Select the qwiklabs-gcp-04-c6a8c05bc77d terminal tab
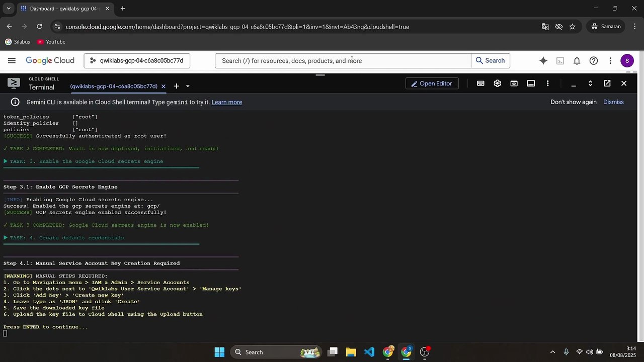644x362 pixels. [x=114, y=86]
